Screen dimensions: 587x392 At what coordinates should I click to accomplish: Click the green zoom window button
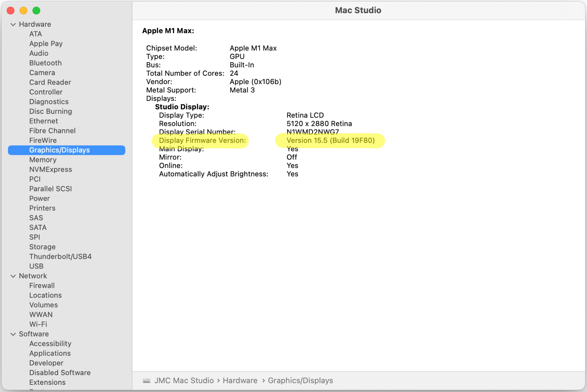[36, 11]
